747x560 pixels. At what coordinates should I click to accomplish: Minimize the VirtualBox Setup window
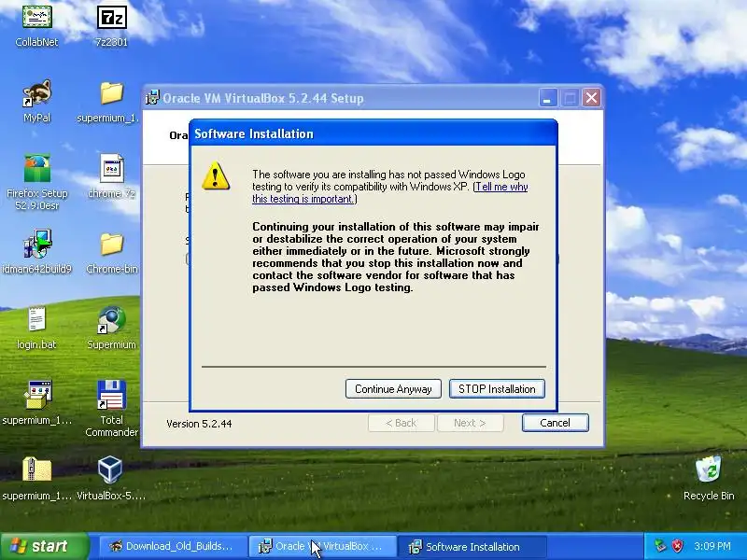(547, 98)
